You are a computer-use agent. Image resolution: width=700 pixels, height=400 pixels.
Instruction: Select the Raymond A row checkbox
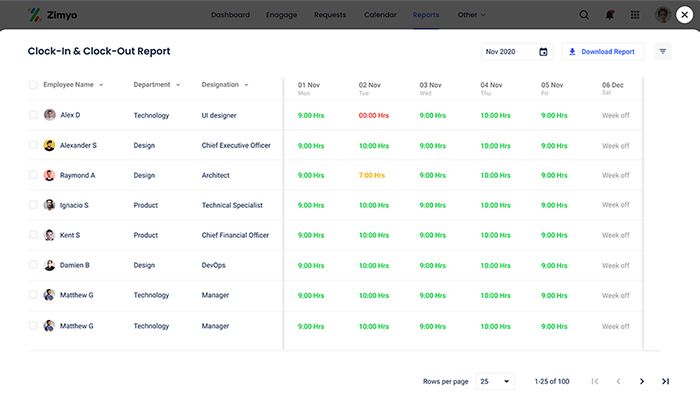tap(33, 175)
